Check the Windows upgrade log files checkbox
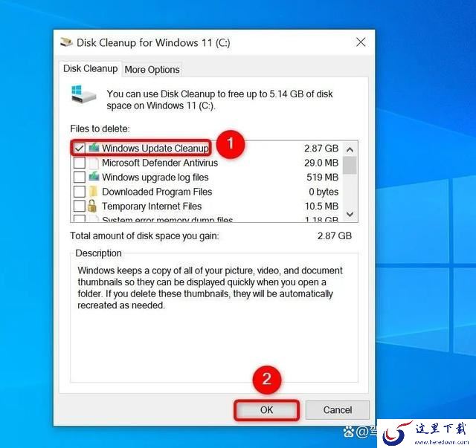The image size is (476, 448). [80, 177]
